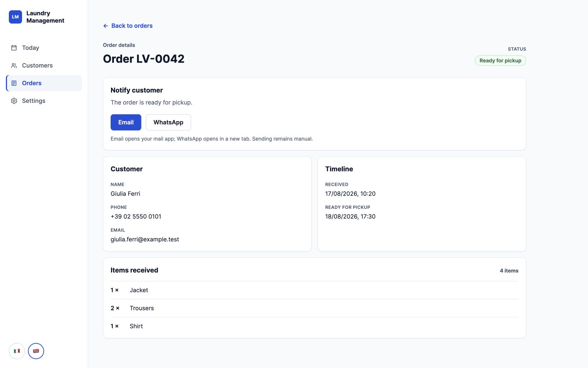
Task: Click the Ready for pickup status badge
Action: pos(500,60)
